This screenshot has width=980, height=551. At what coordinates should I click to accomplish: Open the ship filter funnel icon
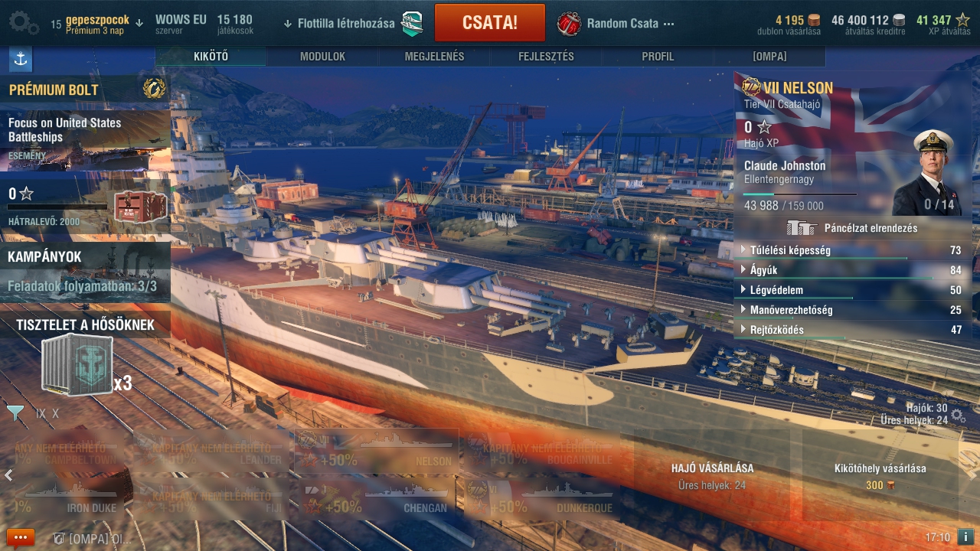tap(15, 413)
